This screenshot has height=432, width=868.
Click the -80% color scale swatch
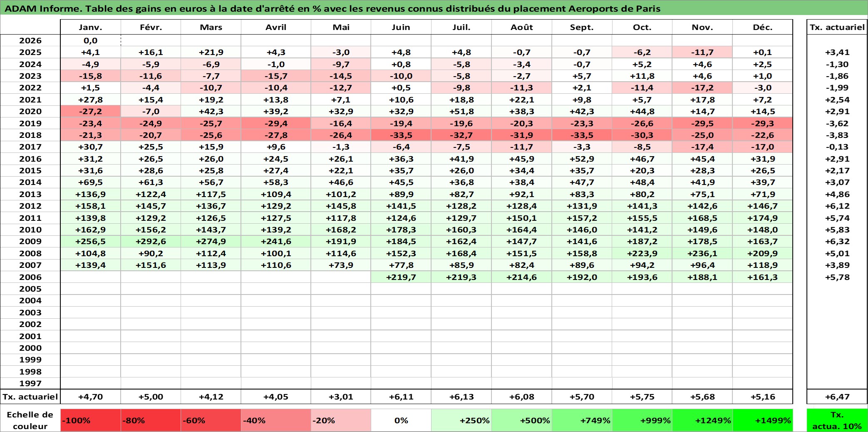coord(151,420)
